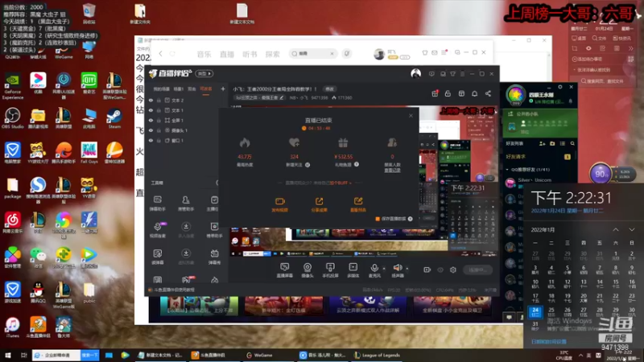Screen dimensions: 644x362
Task: Open the Windows Start menu
Action: [x=8, y=355]
